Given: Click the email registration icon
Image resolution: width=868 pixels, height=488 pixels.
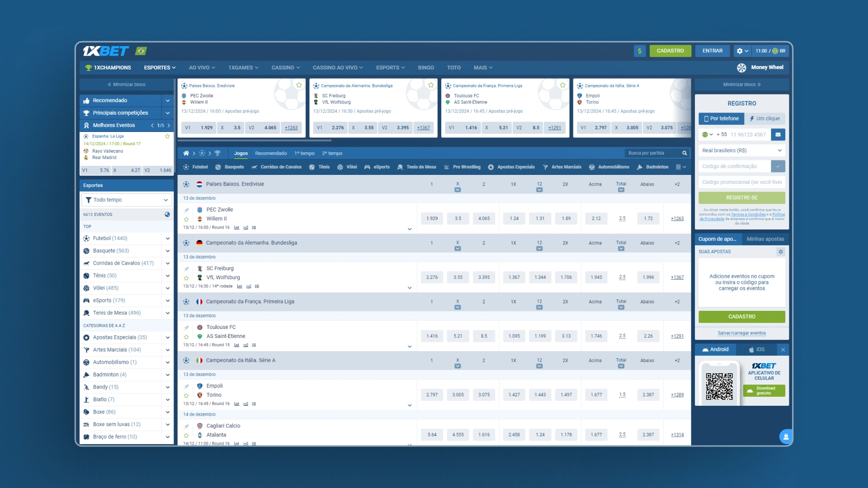Looking at the screenshot, I should tap(778, 135).
